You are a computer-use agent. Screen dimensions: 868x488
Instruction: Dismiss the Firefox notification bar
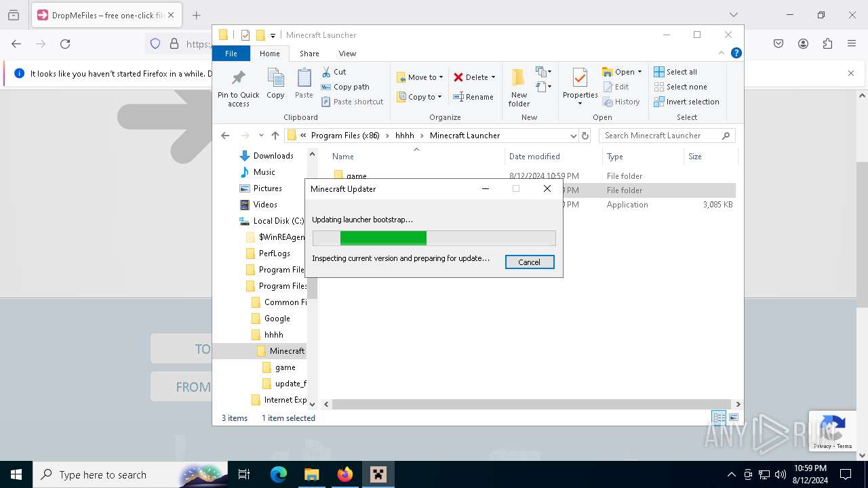851,73
